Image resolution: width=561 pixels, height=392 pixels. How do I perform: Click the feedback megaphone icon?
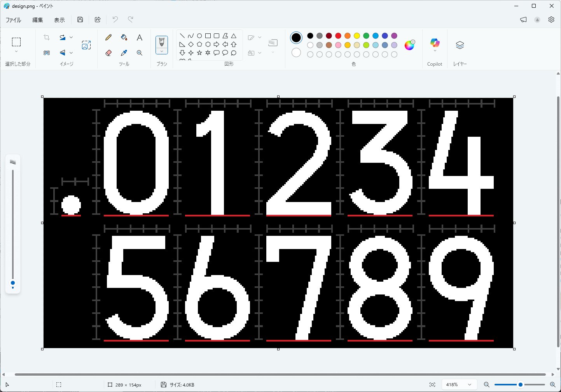[523, 19]
